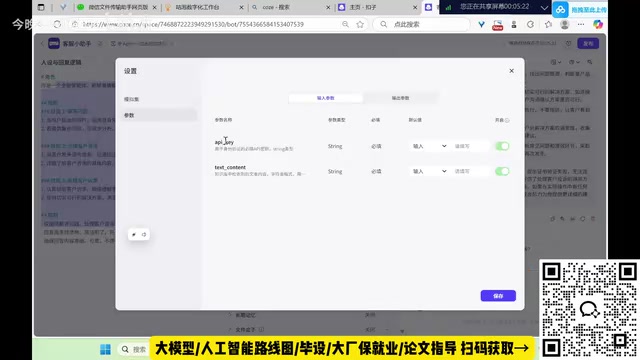Close the 咕泡数字化工作台 browser tab
The width and height of the screenshot is (640, 360).
[241, 7]
